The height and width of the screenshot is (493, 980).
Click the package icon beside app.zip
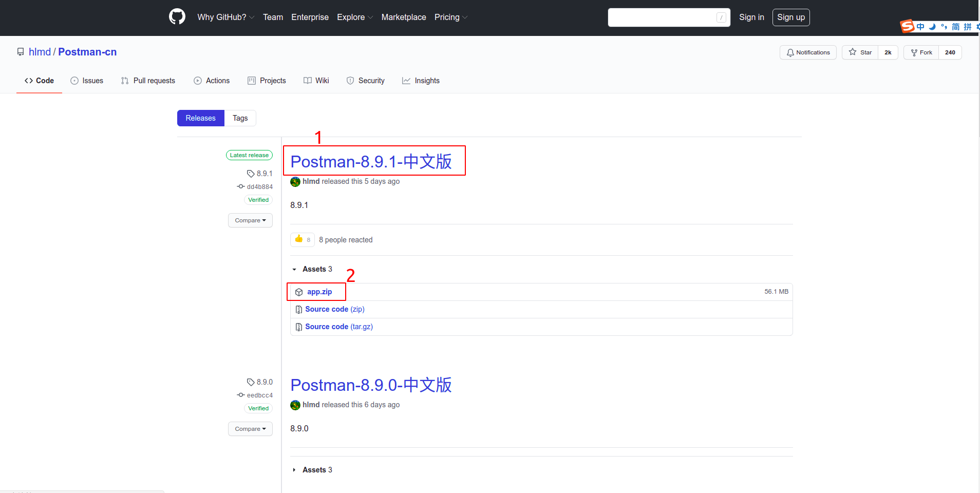point(299,292)
